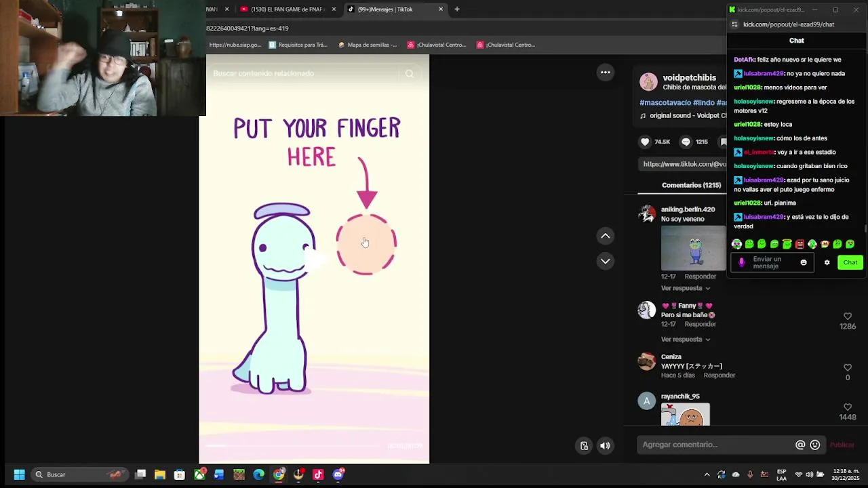The image size is (868, 488).
Task: Click the first emote in Kick emote row
Action: (x=736, y=244)
